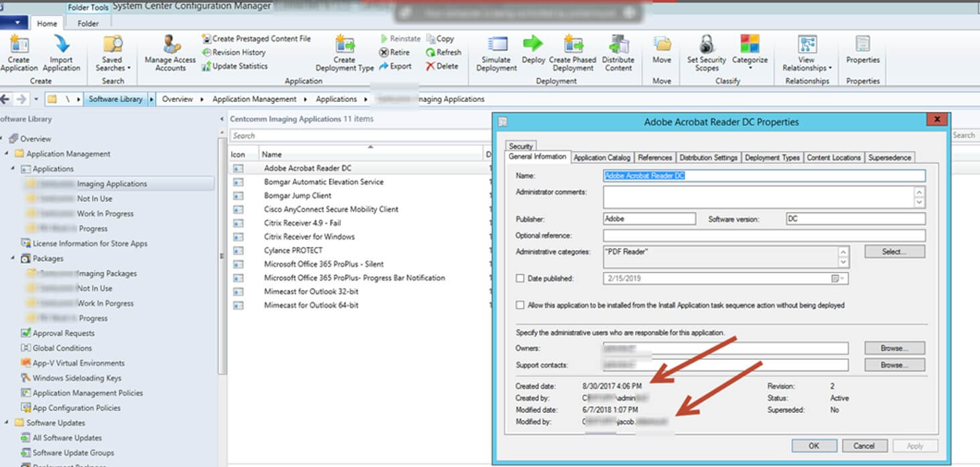Open the View Relationships dropdown
This screenshot has width=980, height=467.
point(807,54)
